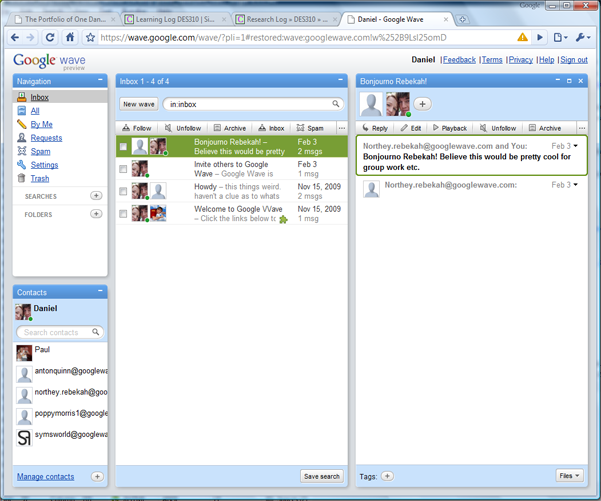Open Trash in Navigation
The width and height of the screenshot is (601, 501).
[x=40, y=178]
